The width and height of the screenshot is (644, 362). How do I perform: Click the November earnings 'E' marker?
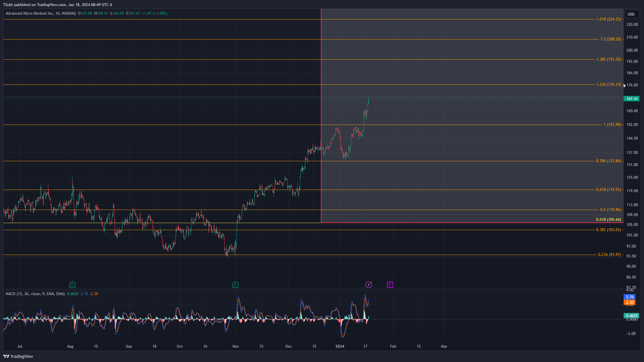coord(235,285)
